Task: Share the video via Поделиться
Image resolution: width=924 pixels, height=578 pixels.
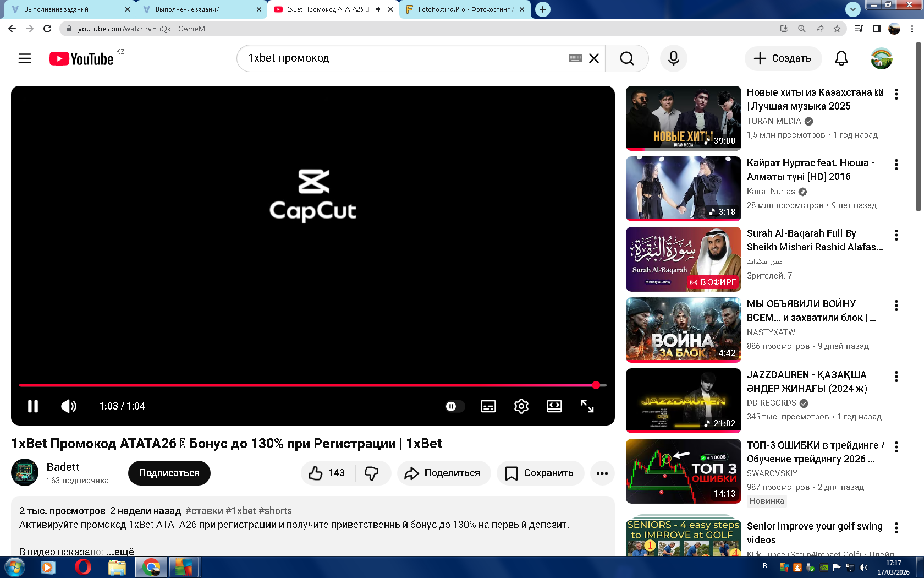Action: tap(444, 473)
